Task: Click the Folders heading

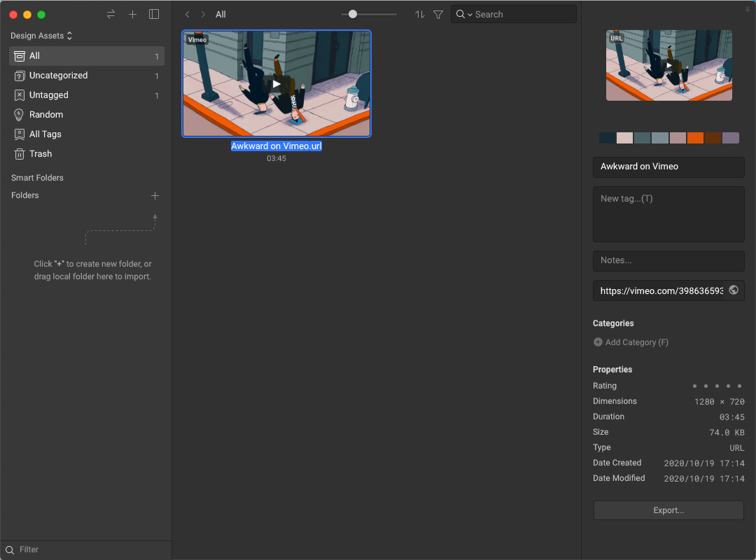Action: click(x=25, y=195)
